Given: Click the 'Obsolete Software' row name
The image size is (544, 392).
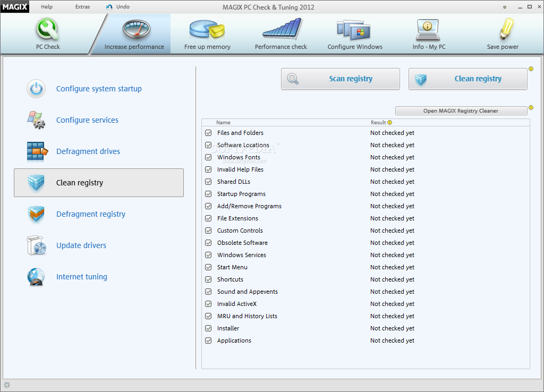Looking at the screenshot, I should point(242,243).
